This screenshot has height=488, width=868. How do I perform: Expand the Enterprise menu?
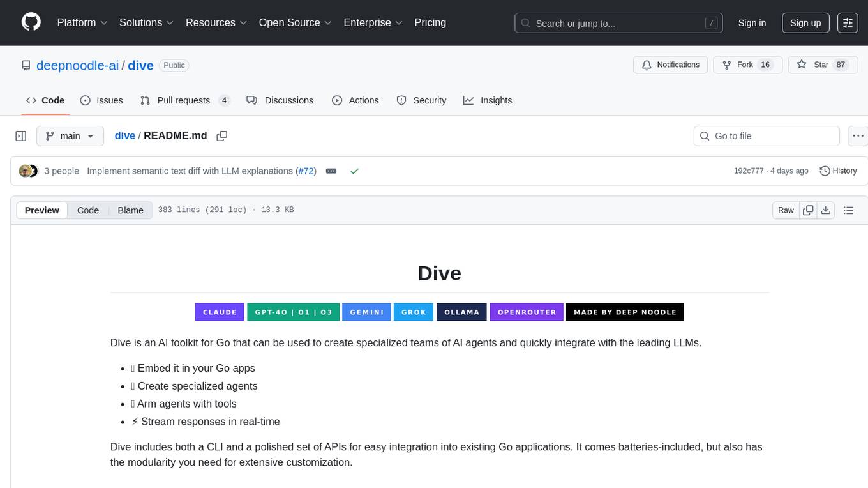point(373,22)
